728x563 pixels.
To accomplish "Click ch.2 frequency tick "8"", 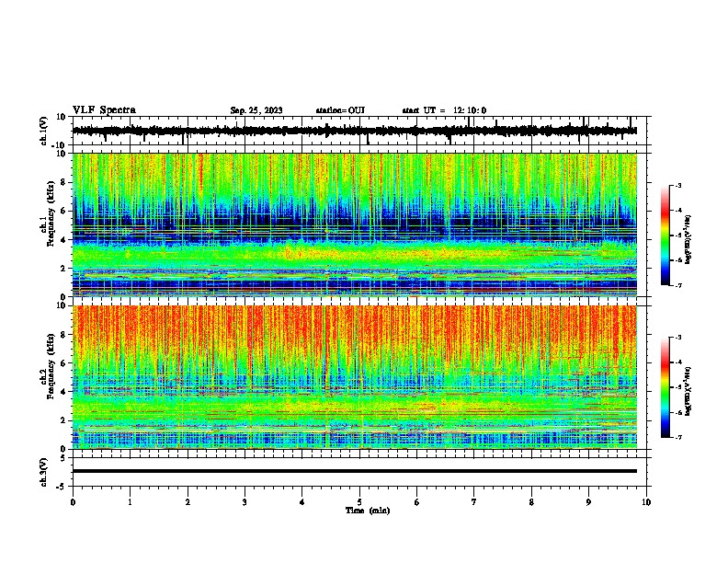I will pyautogui.click(x=63, y=335).
